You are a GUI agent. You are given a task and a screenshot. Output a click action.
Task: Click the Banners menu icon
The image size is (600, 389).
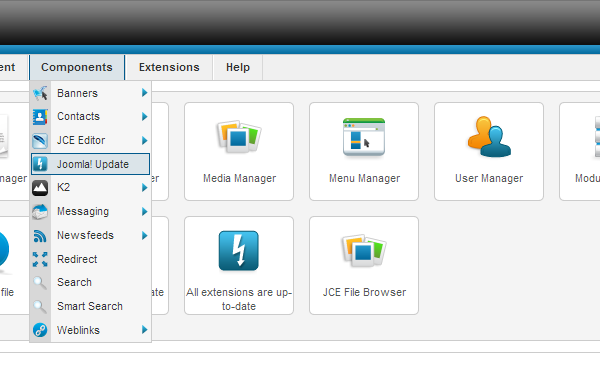[x=40, y=93]
